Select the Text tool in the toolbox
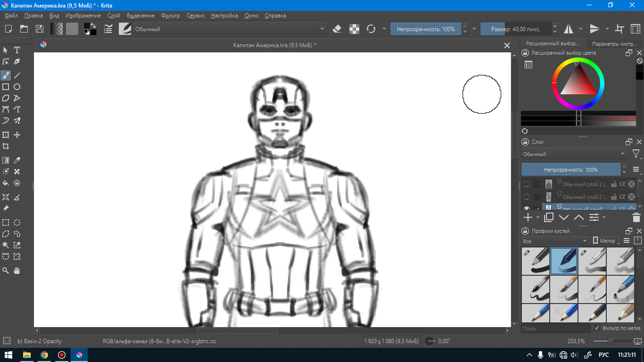The image size is (644, 362). (x=17, y=50)
